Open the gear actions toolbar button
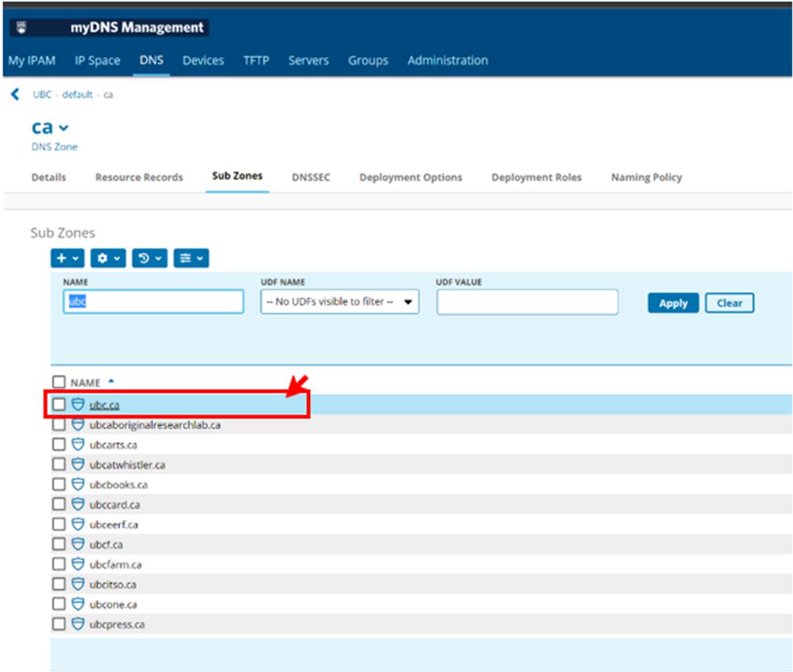The image size is (793, 672). (x=108, y=259)
